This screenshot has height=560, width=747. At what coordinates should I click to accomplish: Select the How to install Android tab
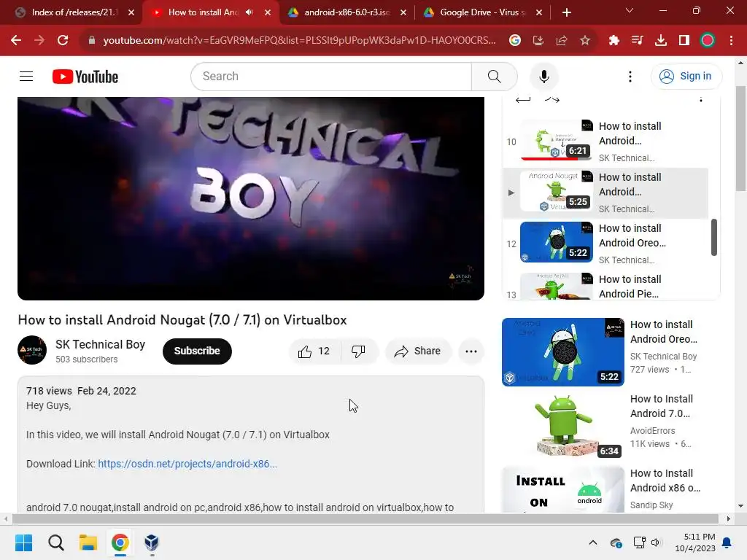click(203, 12)
